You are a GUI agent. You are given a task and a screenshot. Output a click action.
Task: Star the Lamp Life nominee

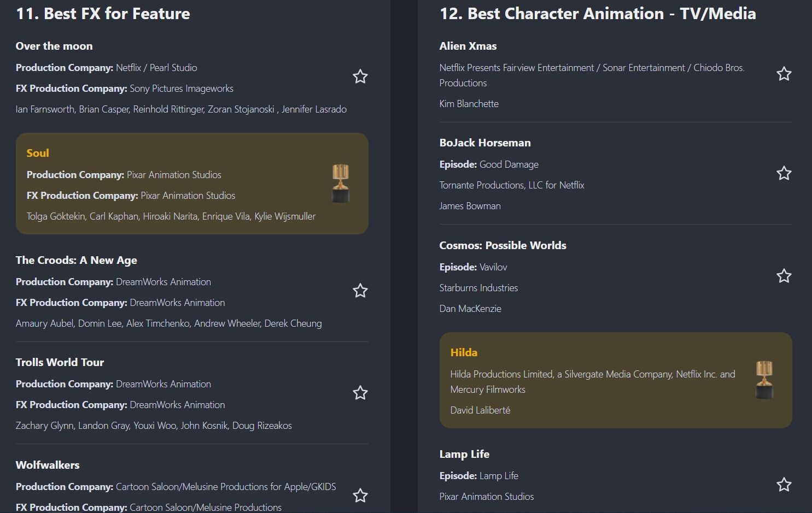[784, 485]
